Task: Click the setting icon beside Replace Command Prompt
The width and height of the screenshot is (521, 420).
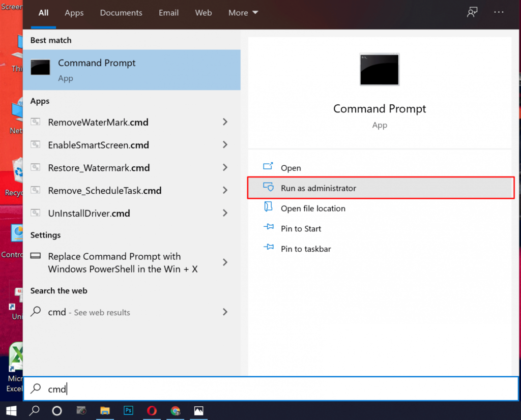Action: pyautogui.click(x=36, y=256)
